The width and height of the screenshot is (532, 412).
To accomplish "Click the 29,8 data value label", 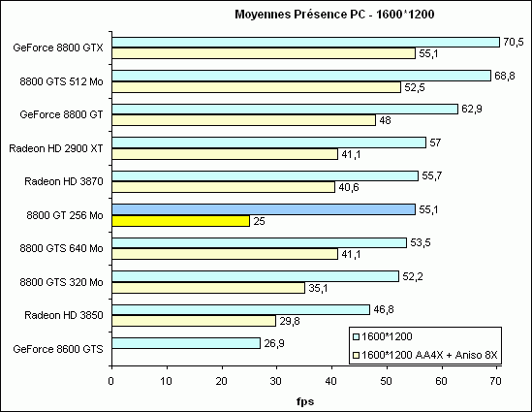I will [290, 321].
